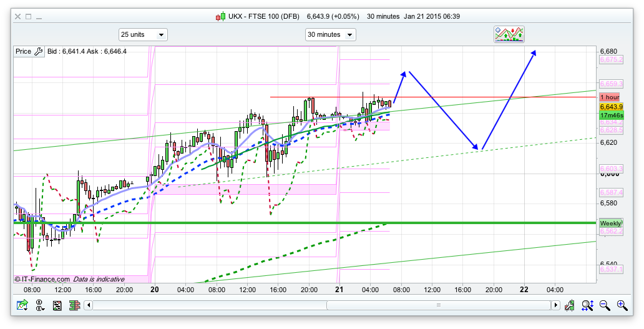Click the red 1 hour price label
Screen dimensions: 644x329
pos(610,97)
